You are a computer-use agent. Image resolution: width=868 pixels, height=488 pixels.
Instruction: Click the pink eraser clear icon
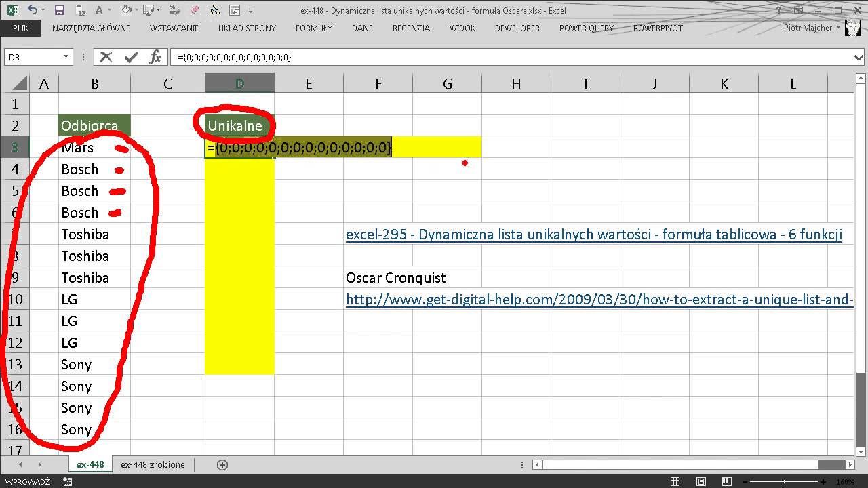pyautogui.click(x=196, y=10)
